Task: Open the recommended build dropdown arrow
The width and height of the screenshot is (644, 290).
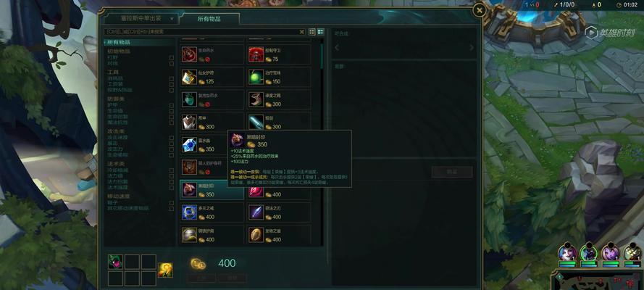Action: click(172, 19)
